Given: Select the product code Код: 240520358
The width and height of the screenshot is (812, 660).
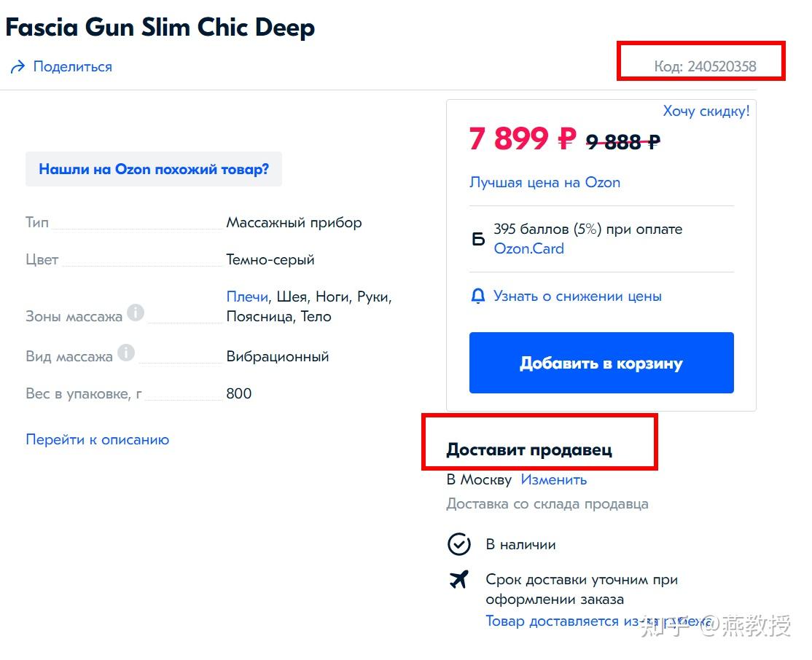Looking at the screenshot, I should point(705,66).
